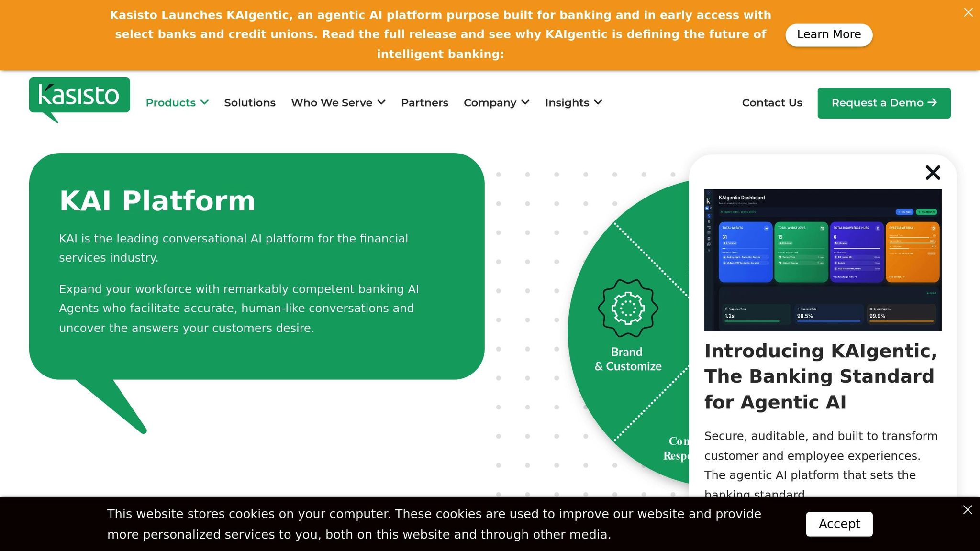Click the Contact Us link
Image resolution: width=980 pixels, height=551 pixels.
coord(772,103)
